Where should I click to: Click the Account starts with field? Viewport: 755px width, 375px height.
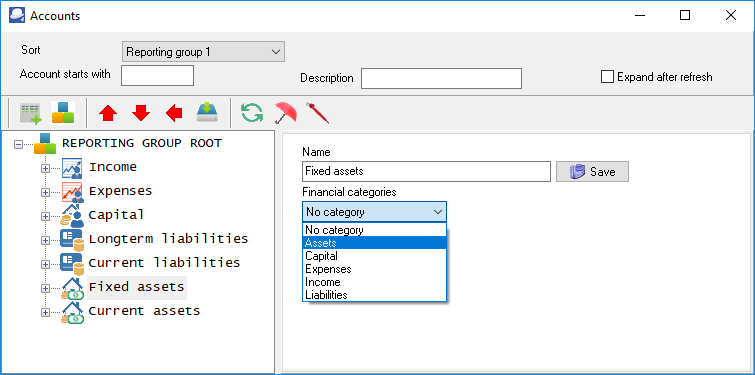(x=157, y=76)
